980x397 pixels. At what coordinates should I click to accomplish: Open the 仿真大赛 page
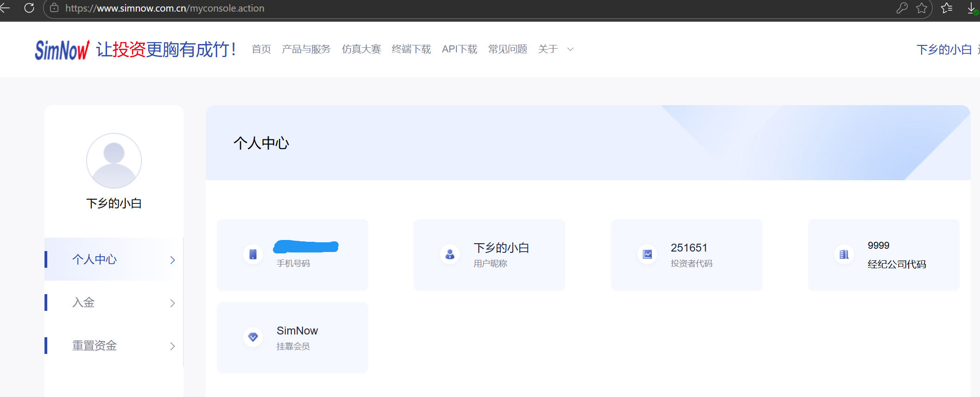[x=361, y=49]
